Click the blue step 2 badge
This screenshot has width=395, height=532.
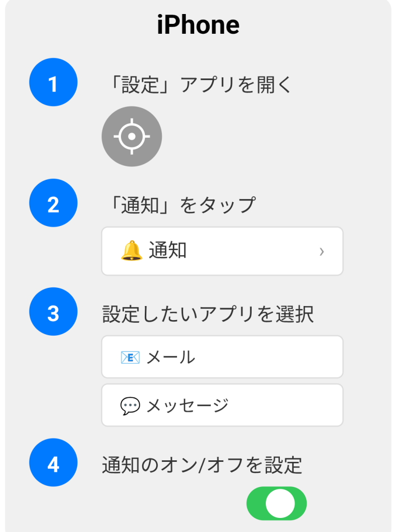53,204
